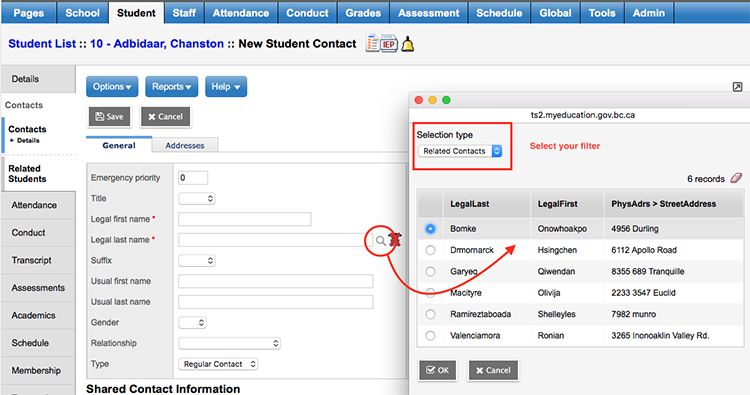750x395 pixels.
Task: Open the Options dropdown menu
Action: [x=112, y=87]
